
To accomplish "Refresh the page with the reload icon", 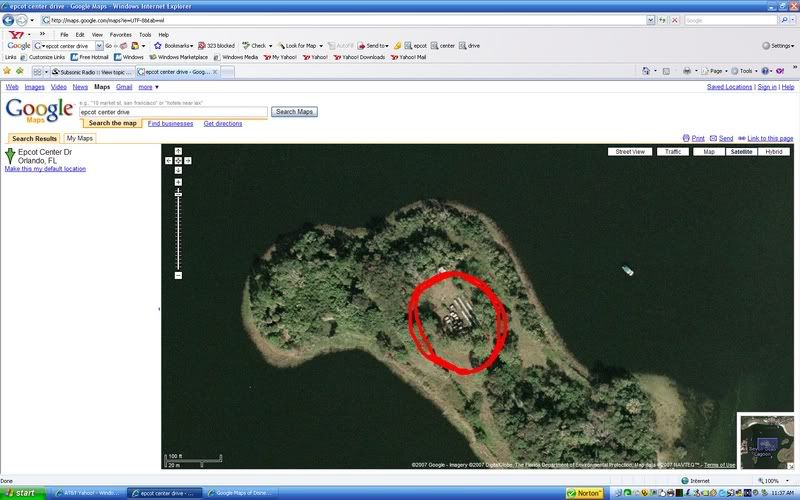I will coord(662,20).
